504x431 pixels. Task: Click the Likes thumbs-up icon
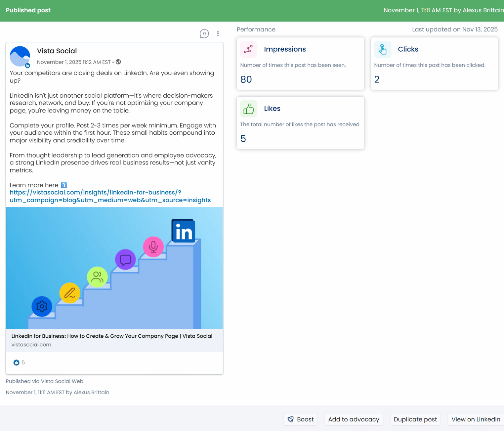[248, 109]
